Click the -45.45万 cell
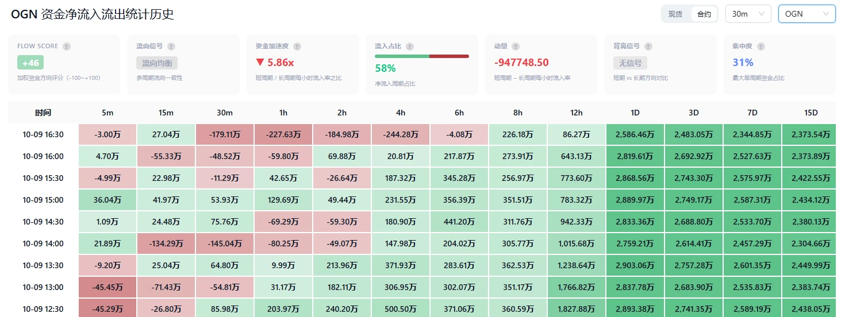 click(x=107, y=287)
